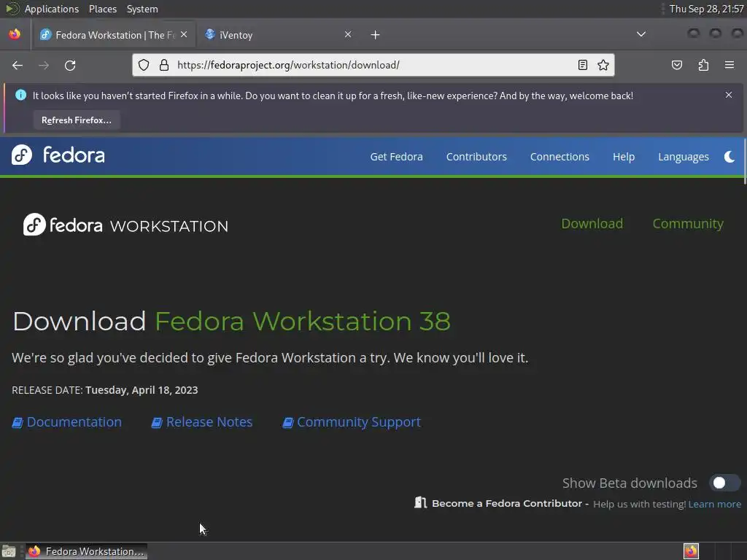Viewport: 747px width, 560px height.
Task: Dismiss the Firefox refresh notification bar
Action: (x=729, y=95)
